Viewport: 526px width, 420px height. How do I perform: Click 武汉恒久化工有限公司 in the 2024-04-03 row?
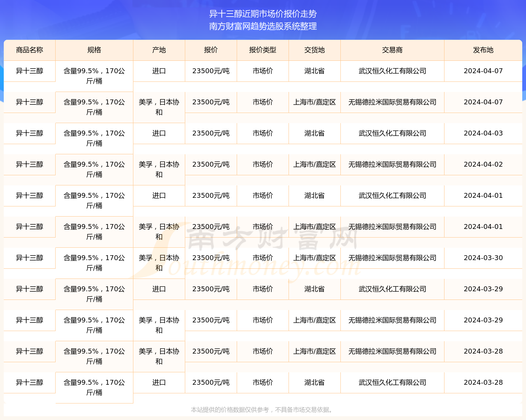[x=392, y=133]
